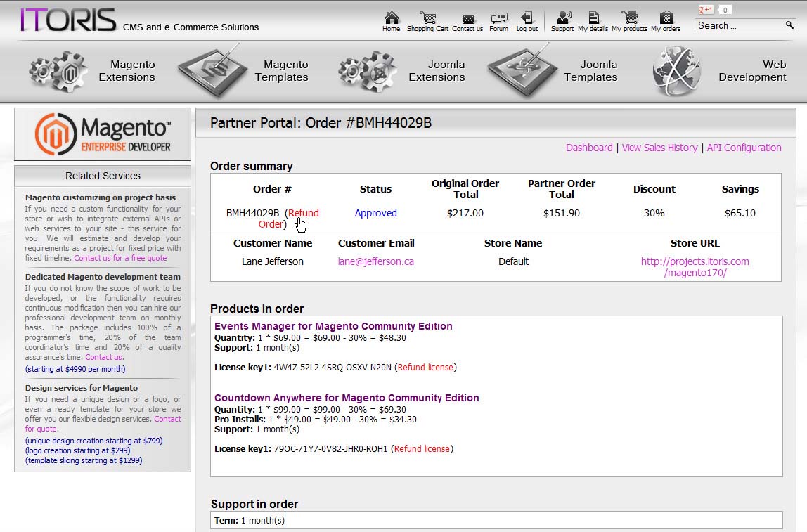
Task: Click the ITORIS logo
Action: (68, 20)
